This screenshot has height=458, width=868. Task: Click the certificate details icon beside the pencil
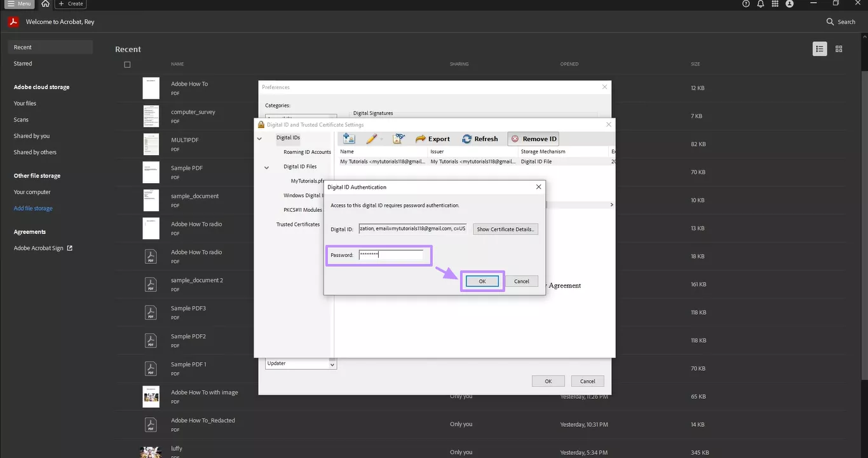pyautogui.click(x=398, y=139)
